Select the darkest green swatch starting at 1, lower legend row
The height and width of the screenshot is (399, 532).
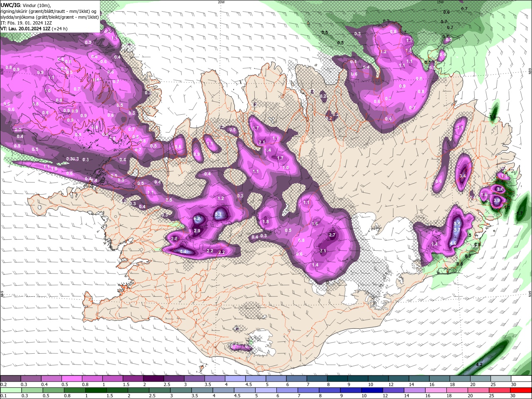tap(96, 390)
